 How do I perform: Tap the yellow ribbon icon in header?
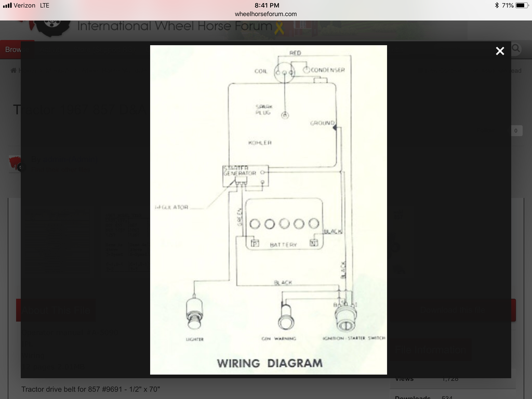tap(279, 28)
